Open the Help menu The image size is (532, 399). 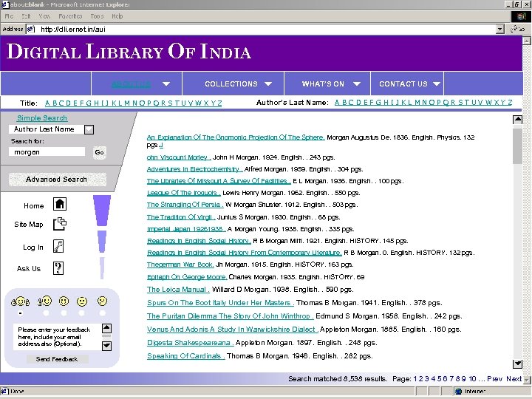[x=117, y=16]
